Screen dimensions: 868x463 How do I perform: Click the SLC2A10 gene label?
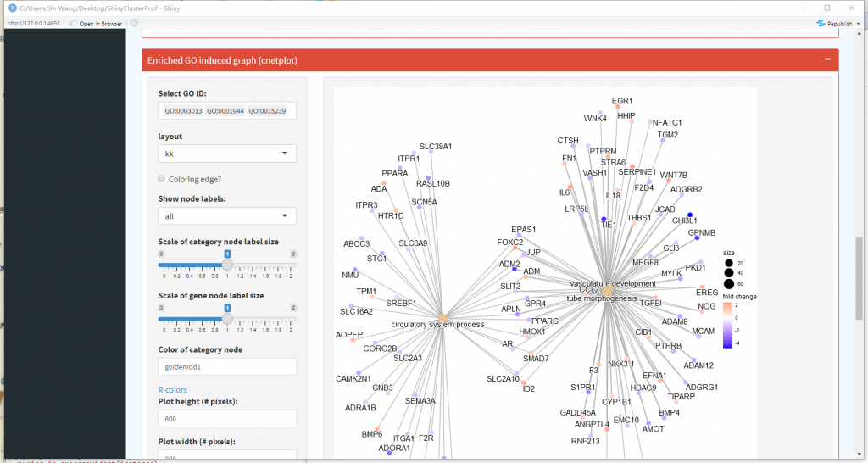tap(504, 379)
